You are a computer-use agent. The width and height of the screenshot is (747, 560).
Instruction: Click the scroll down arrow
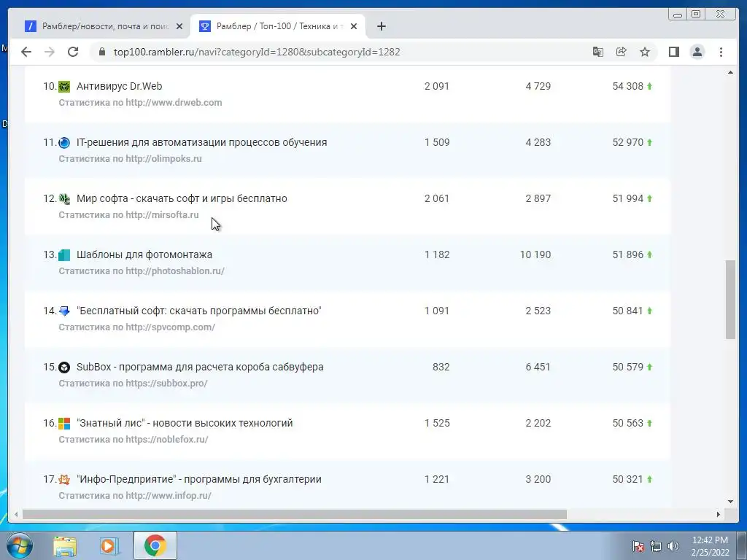tap(730, 502)
